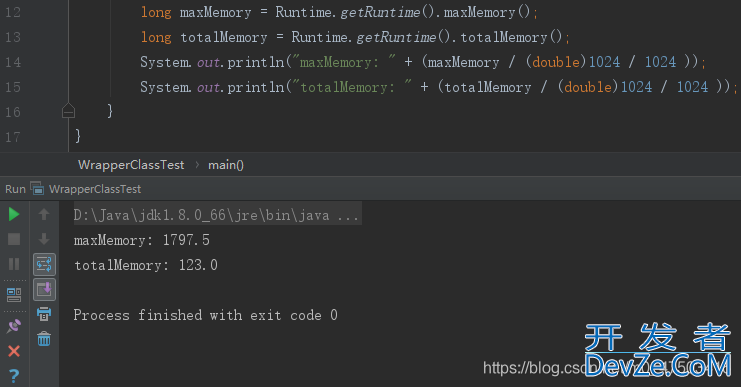Screen dimensions: 741x387
Task: Click WrapperClassTest in the breadcrumb bar
Action: click(131, 165)
